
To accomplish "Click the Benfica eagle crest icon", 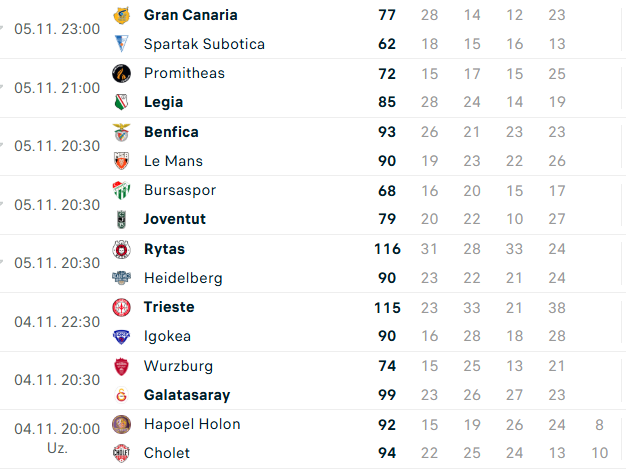I will coord(122,132).
